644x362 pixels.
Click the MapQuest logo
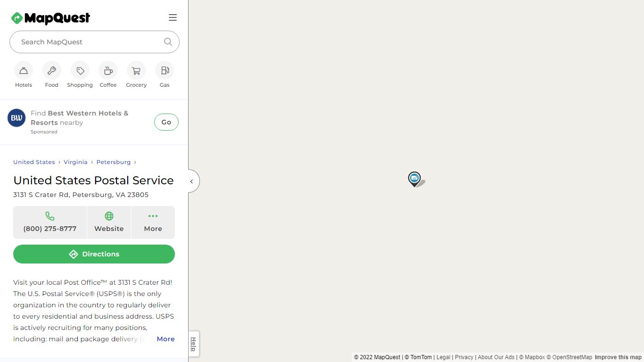(50, 18)
